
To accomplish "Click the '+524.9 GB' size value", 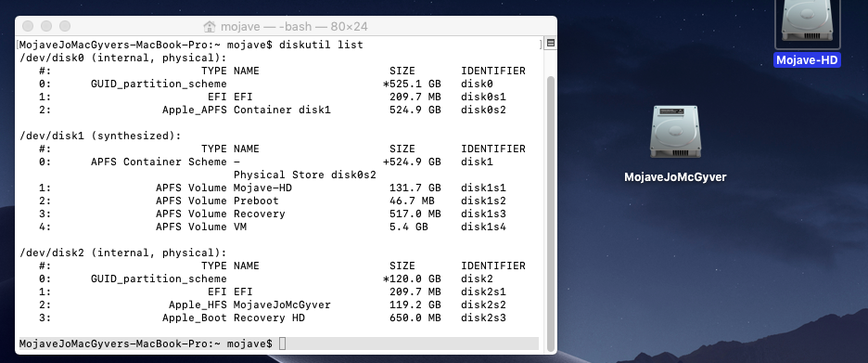I will pos(412,162).
